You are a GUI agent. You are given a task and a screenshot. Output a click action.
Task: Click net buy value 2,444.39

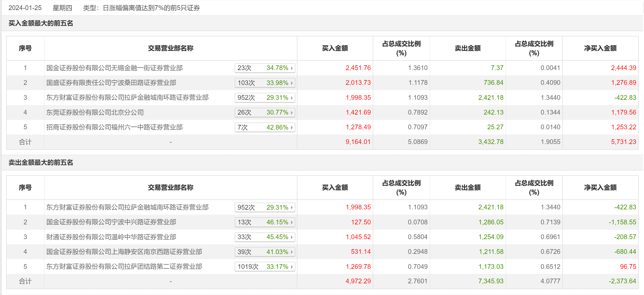tap(623, 68)
